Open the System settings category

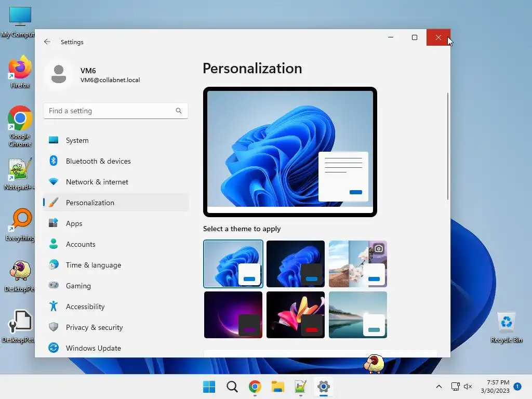click(116, 140)
